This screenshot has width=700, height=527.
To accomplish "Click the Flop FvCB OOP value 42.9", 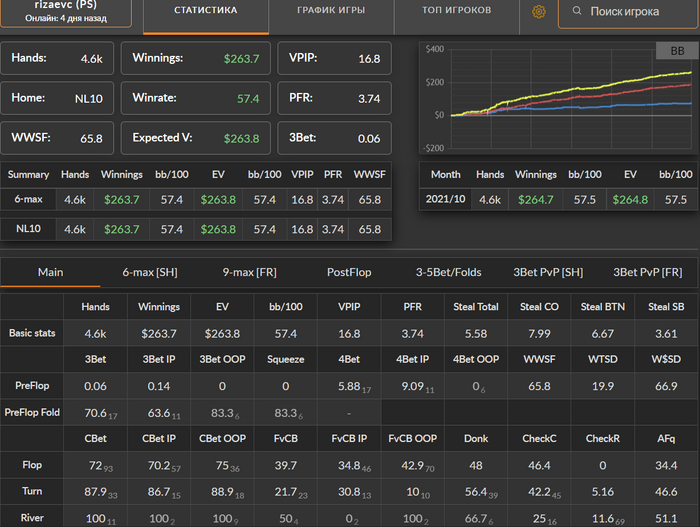I will click(x=412, y=466).
